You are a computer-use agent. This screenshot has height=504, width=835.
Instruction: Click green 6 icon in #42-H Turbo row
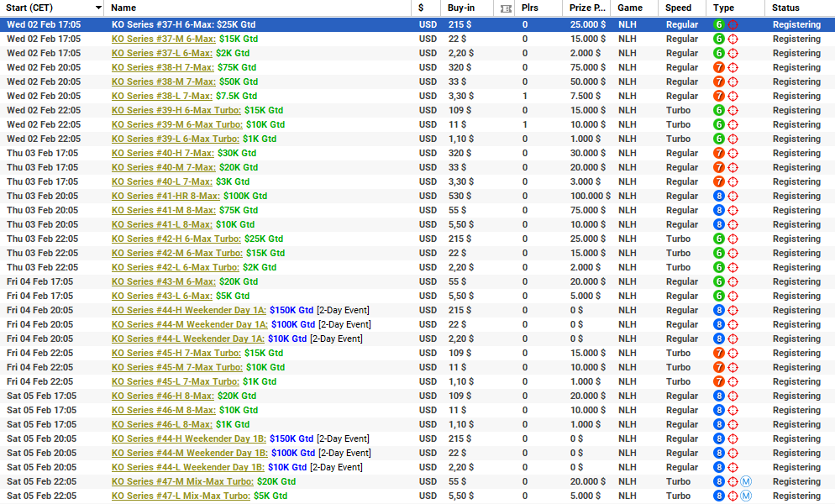(719, 239)
